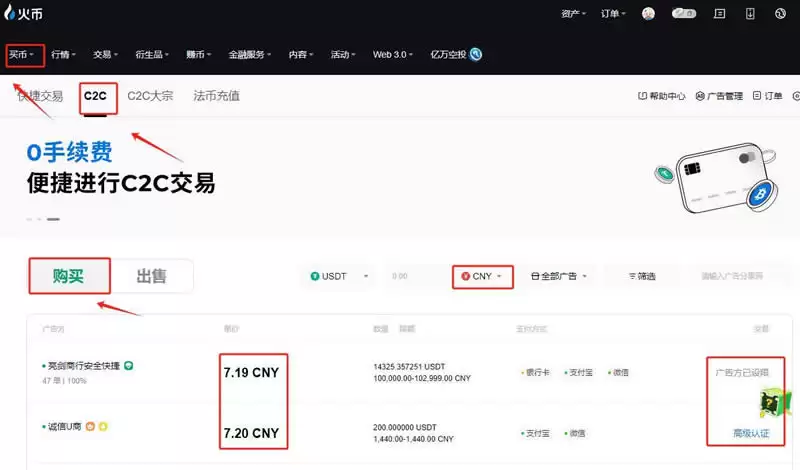Open the announcements list icon in top bar

pyautogui.click(x=719, y=14)
